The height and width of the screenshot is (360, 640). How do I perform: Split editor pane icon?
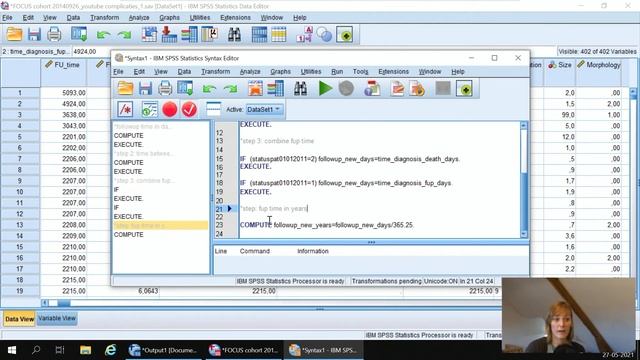click(213, 109)
